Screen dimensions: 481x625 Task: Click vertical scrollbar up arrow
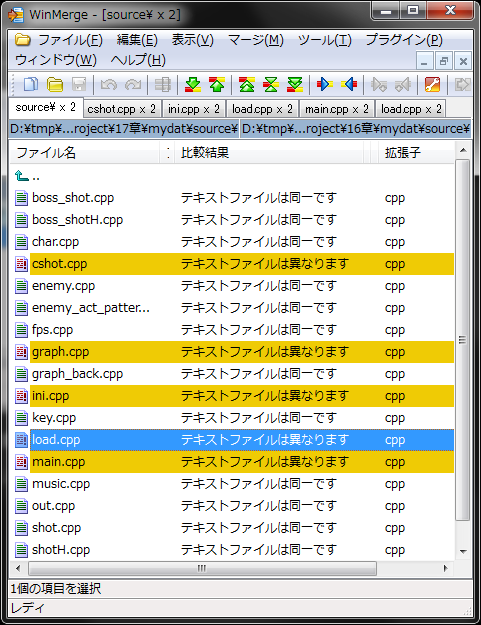[x=463, y=150]
